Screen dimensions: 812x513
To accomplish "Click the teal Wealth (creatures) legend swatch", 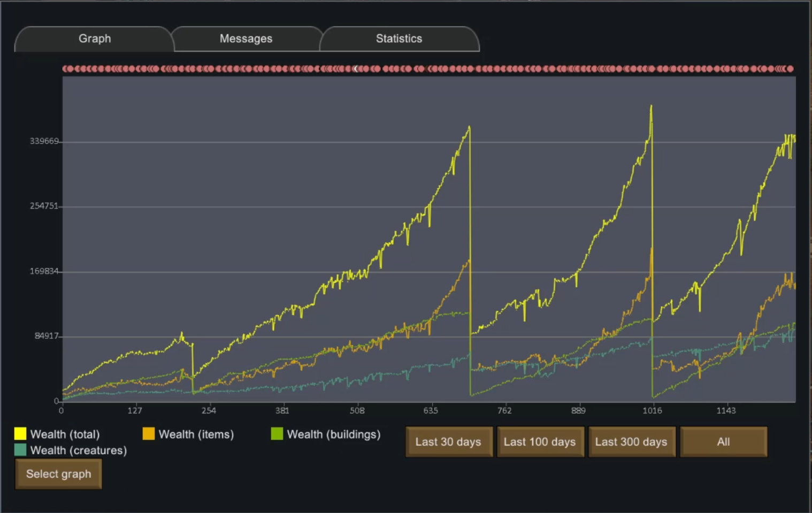I will [x=20, y=450].
